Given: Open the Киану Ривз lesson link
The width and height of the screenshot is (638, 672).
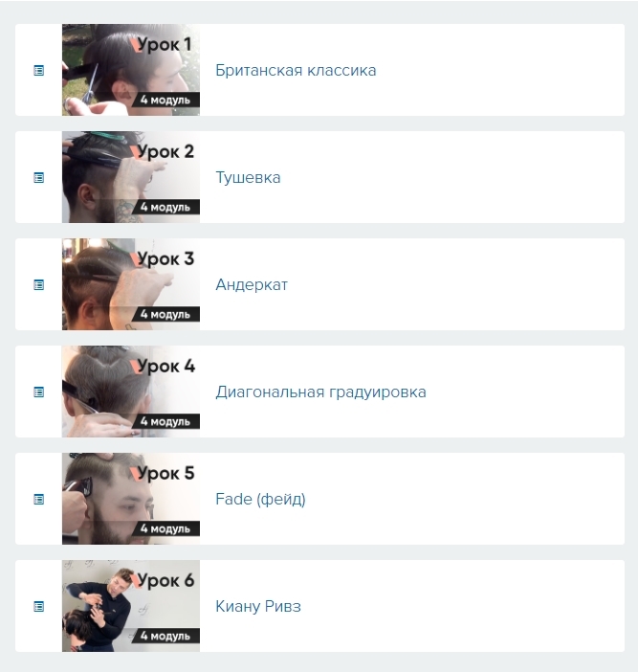Looking at the screenshot, I should (x=258, y=607).
